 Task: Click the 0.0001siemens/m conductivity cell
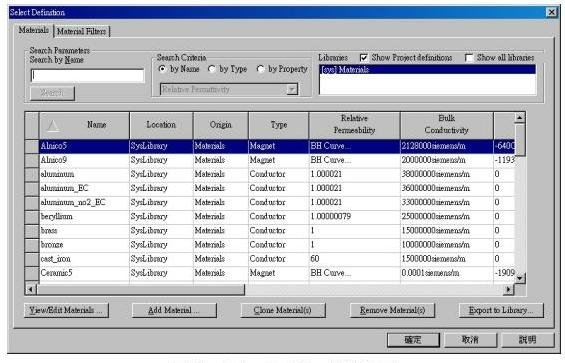pos(447,273)
